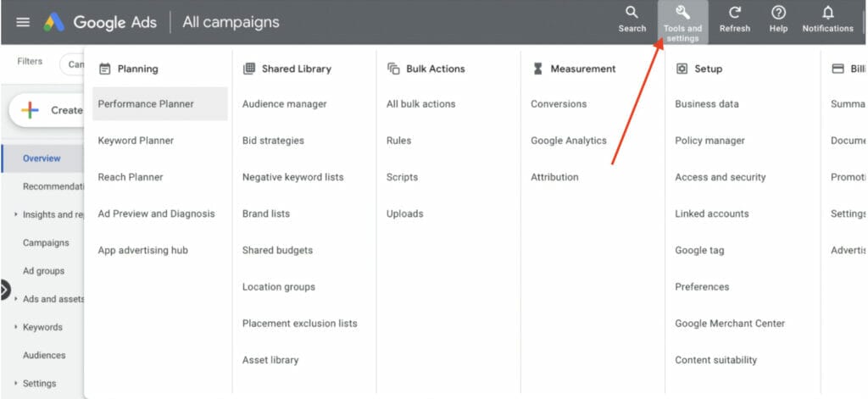Open the hamburger main menu icon
Viewport: 868px width, 399px height.
[23, 22]
